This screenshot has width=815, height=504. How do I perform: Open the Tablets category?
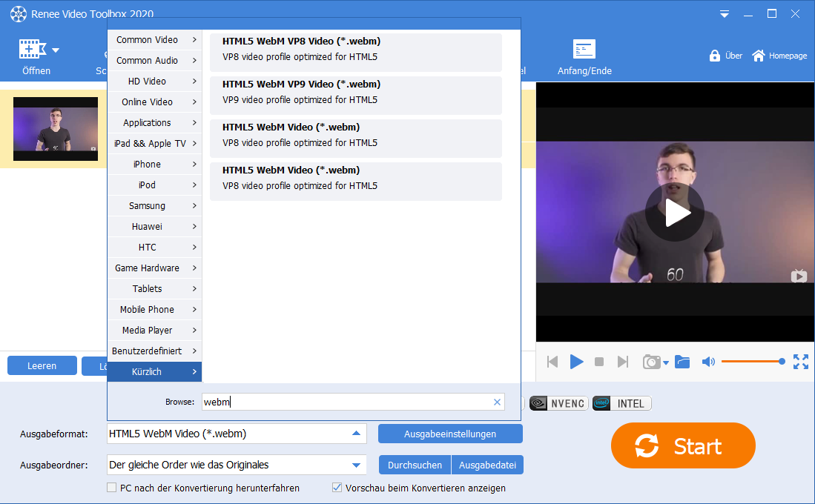[x=154, y=289]
